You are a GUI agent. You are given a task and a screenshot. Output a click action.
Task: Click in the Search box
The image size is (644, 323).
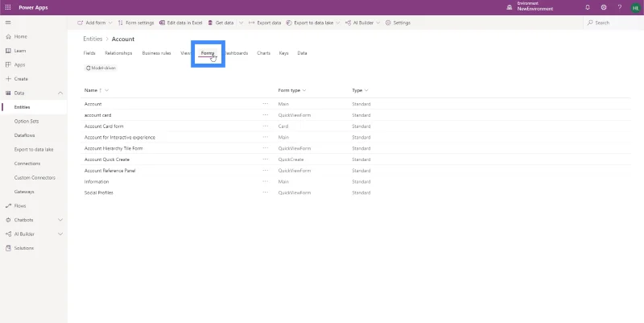pos(612,23)
